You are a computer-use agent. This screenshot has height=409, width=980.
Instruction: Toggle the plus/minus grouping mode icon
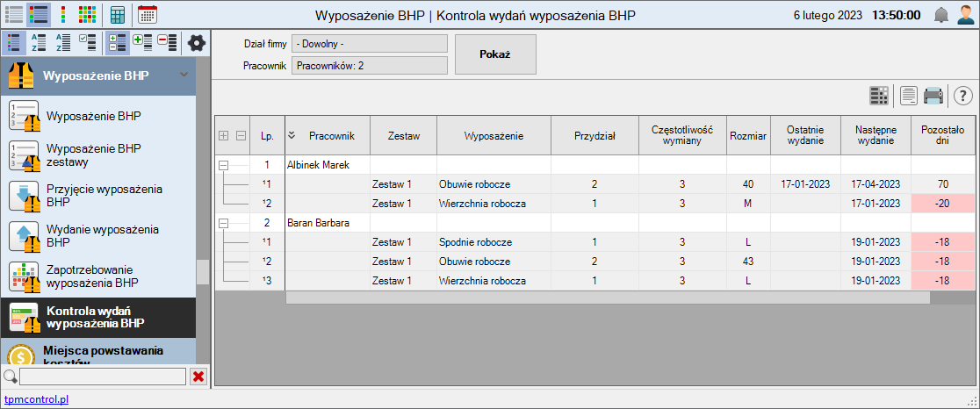[117, 42]
